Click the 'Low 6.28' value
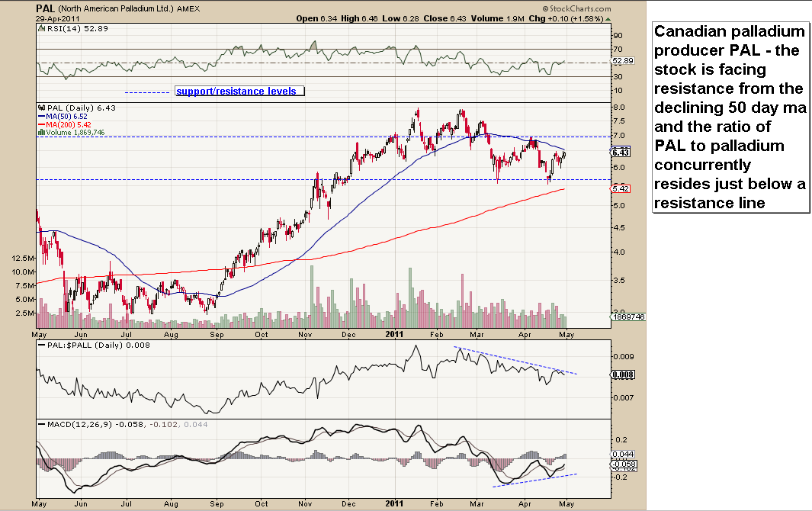This screenshot has width=812, height=511. (400, 18)
